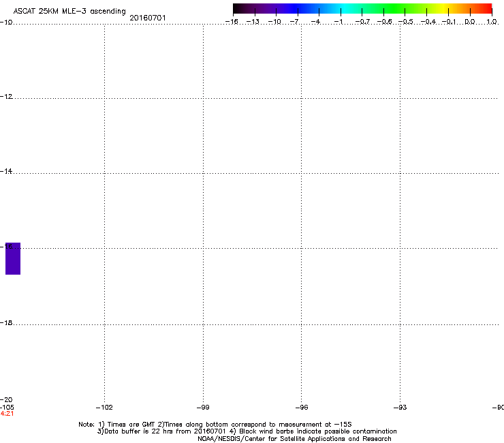Click the longitude label -102
The image size is (504, 443).
point(104,408)
